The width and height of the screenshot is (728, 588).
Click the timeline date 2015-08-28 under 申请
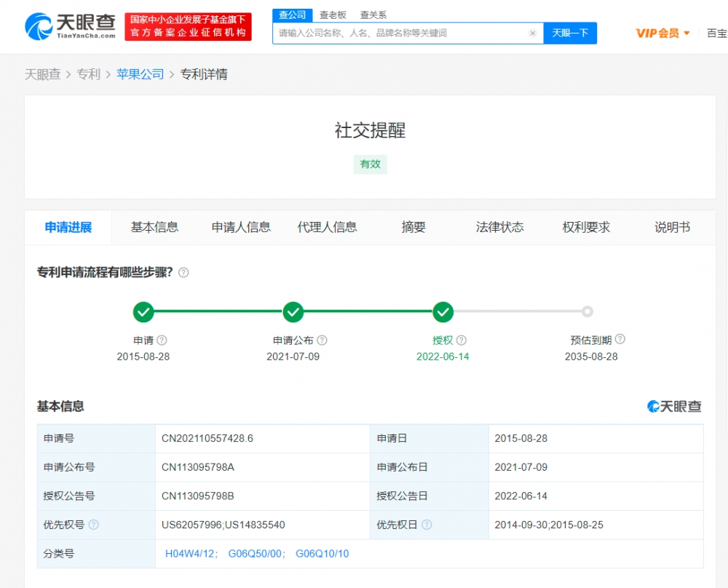click(x=143, y=357)
